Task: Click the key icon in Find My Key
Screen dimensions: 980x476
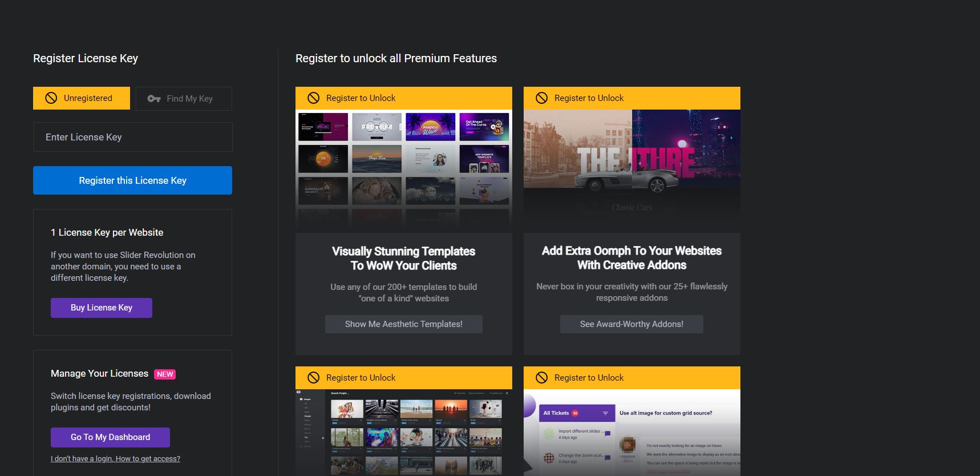Action: 154,99
